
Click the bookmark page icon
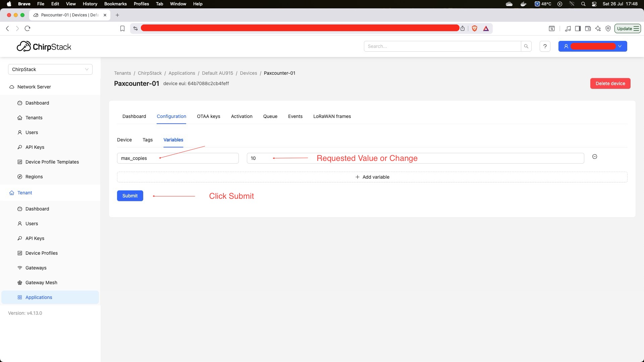click(122, 28)
